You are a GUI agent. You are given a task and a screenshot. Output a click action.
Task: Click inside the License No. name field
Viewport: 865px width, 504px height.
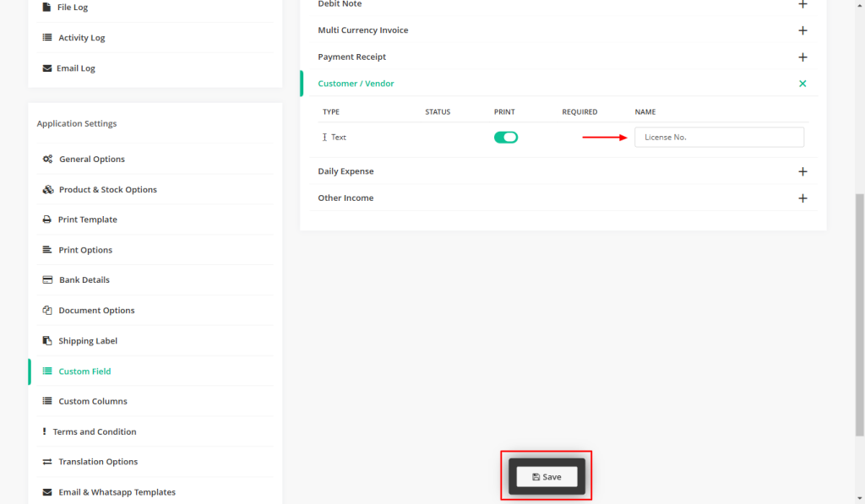pyautogui.click(x=719, y=137)
